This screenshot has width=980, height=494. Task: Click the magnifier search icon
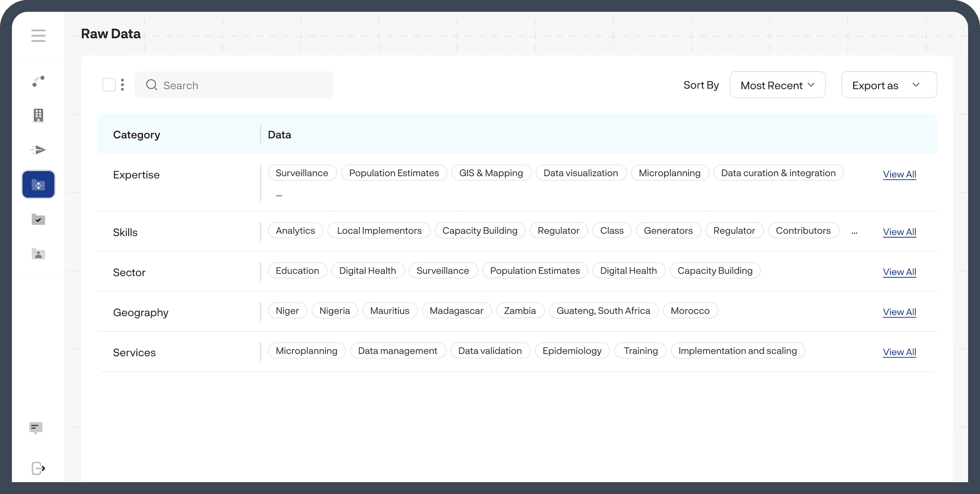(152, 85)
